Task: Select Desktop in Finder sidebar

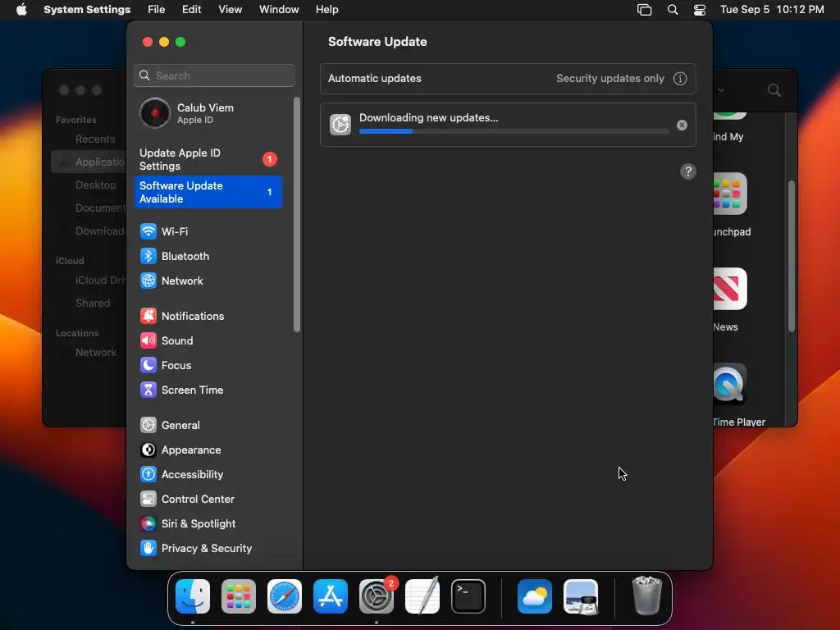Action: [x=95, y=185]
